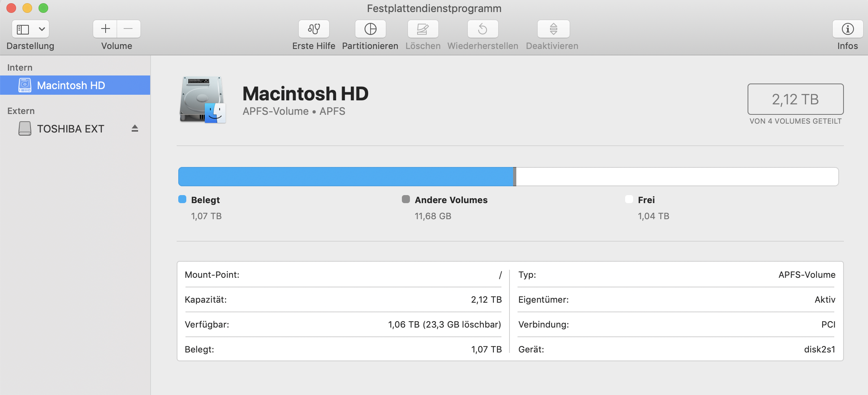This screenshot has height=395, width=868.
Task: Remove volume with the minus button
Action: 128,29
